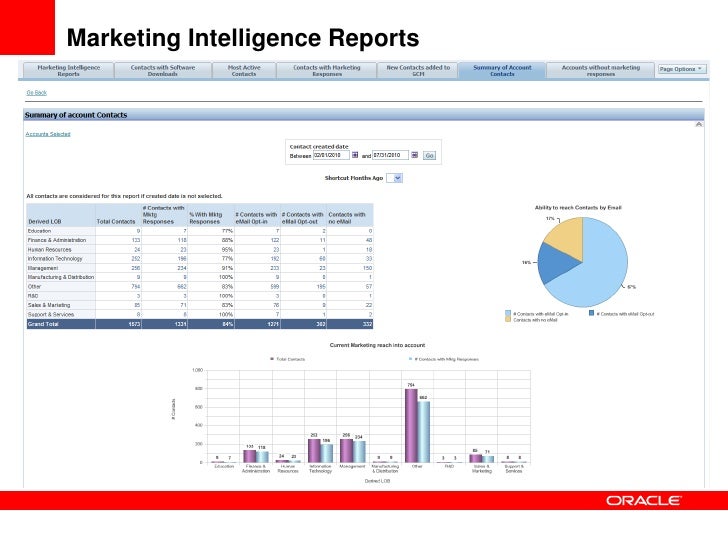Click Contacts with no eMail legend swatch
The width and height of the screenshot is (728, 546).
pyautogui.click(x=508, y=319)
